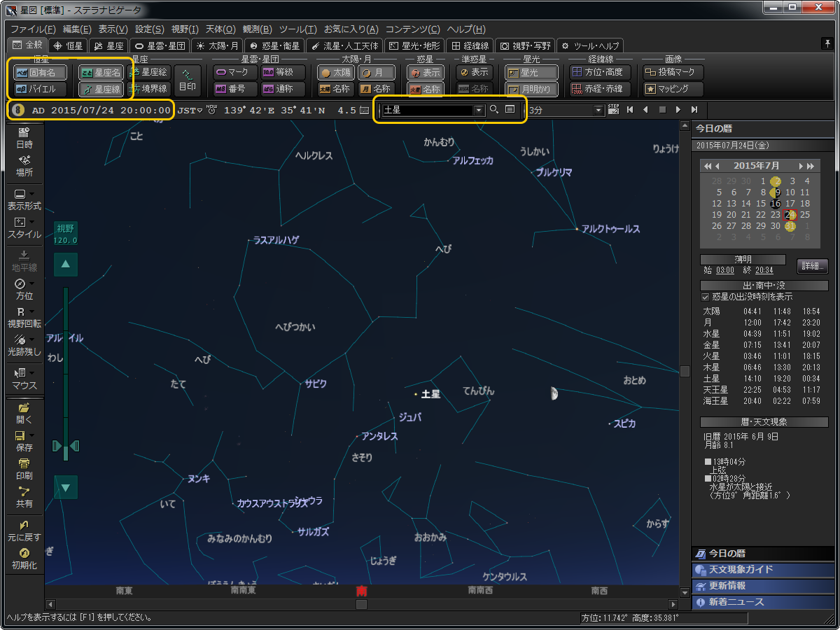Undo with the 元に戻す icon

[x=24, y=531]
